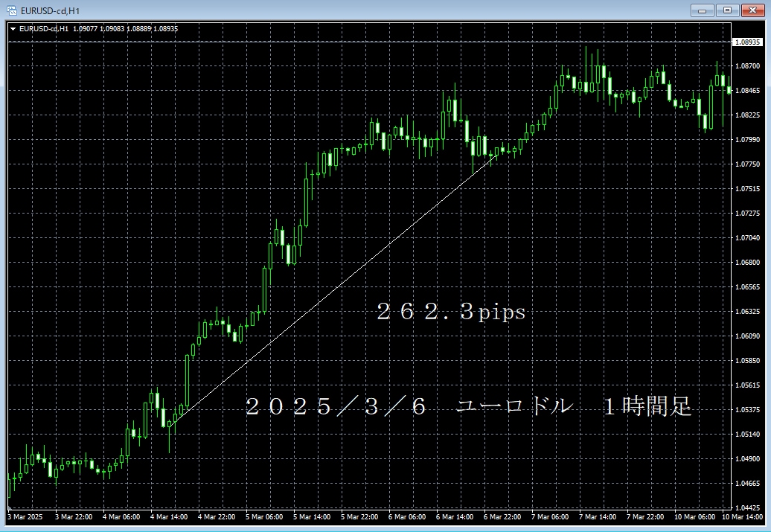Image resolution: width=771 pixels, height=532 pixels.
Task: Click the "6 Mar 14:00" time axis label
Action: [x=455, y=517]
